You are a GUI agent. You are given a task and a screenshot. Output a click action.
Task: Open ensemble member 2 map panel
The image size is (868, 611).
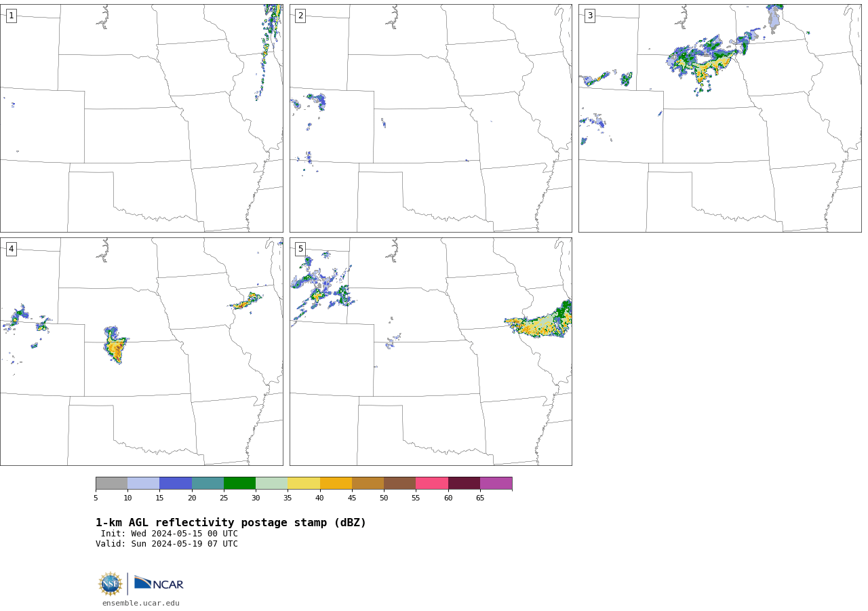431,118
